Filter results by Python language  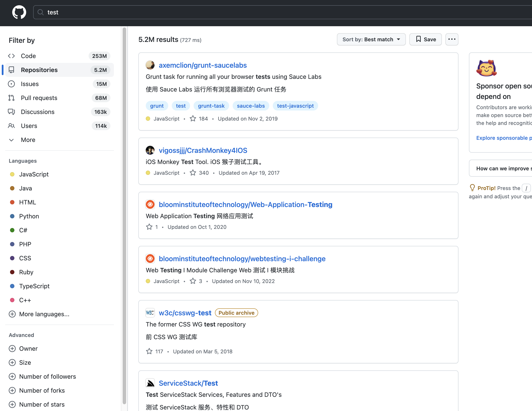pyautogui.click(x=29, y=216)
